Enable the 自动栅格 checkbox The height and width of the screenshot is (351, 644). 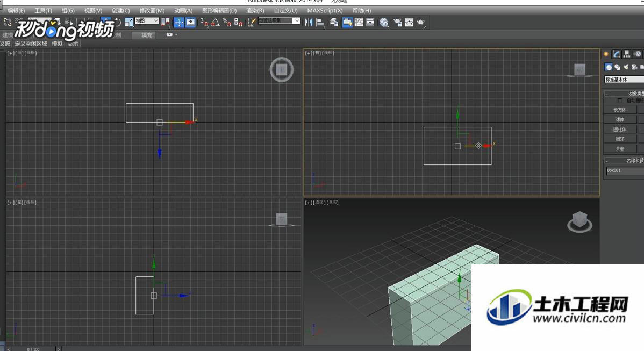click(620, 101)
